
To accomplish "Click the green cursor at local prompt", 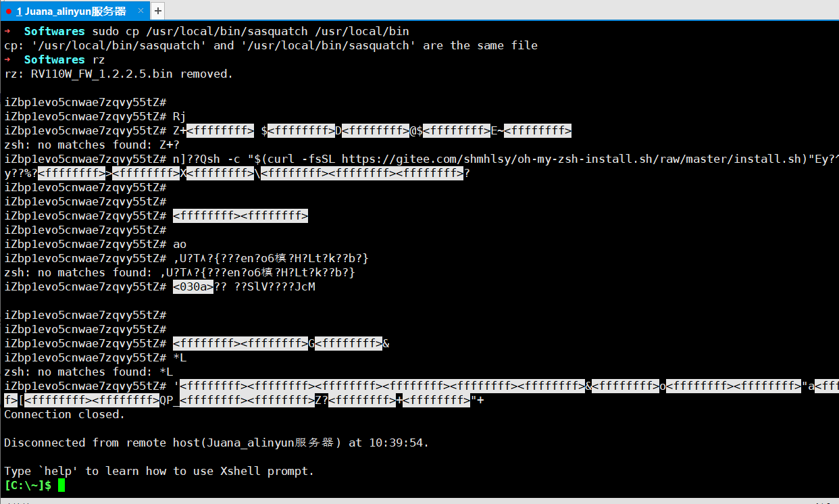I will (61, 485).
